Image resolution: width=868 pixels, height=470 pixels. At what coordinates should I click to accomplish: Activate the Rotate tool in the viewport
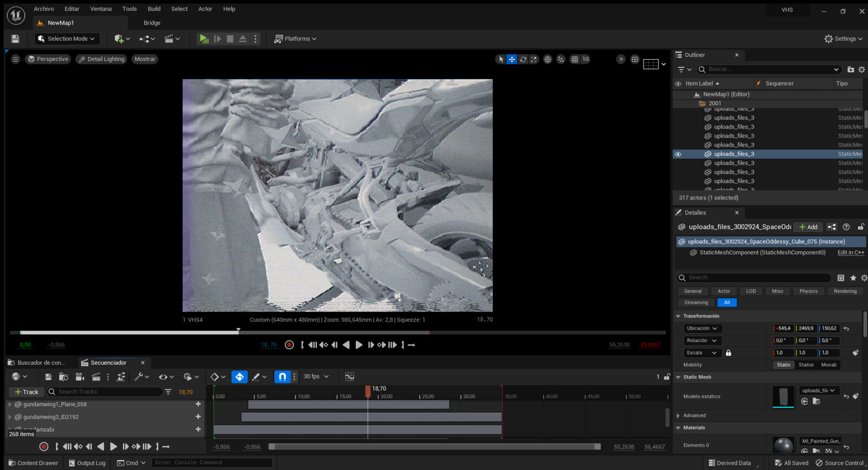[523, 59]
